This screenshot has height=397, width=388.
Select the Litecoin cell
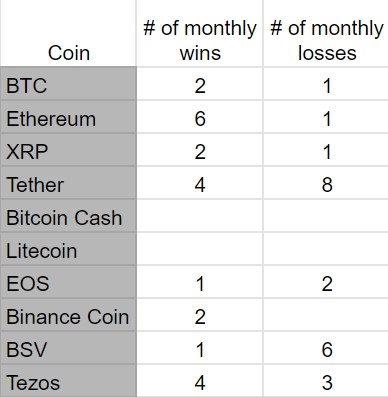(68, 249)
